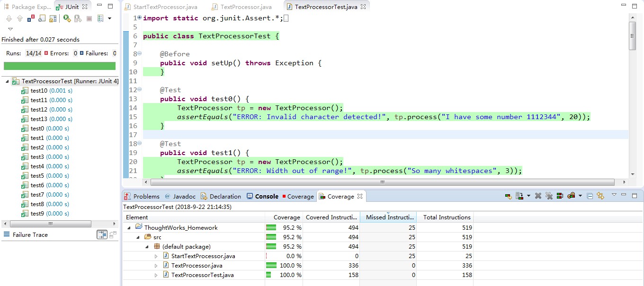The height and width of the screenshot is (286, 644).
Task: Click Dump Execution Data icon
Action: [519, 196]
